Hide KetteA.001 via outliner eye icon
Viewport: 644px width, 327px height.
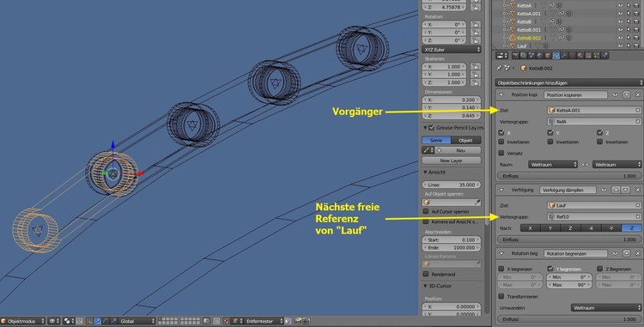(620, 14)
